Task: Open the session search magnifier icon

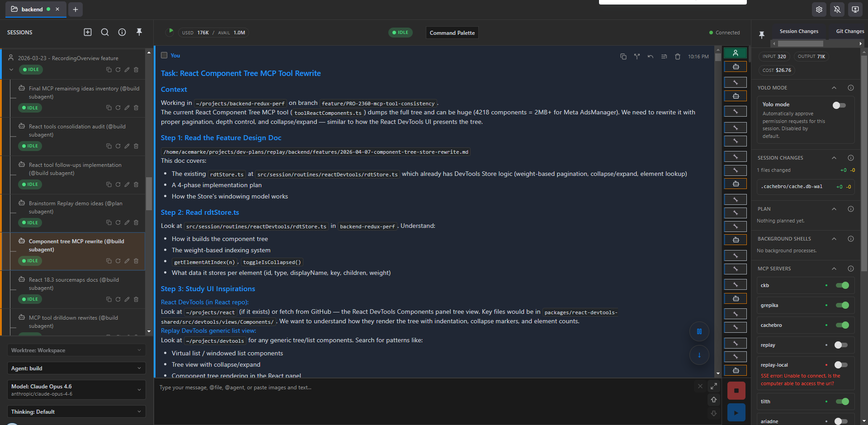Action: tap(105, 32)
